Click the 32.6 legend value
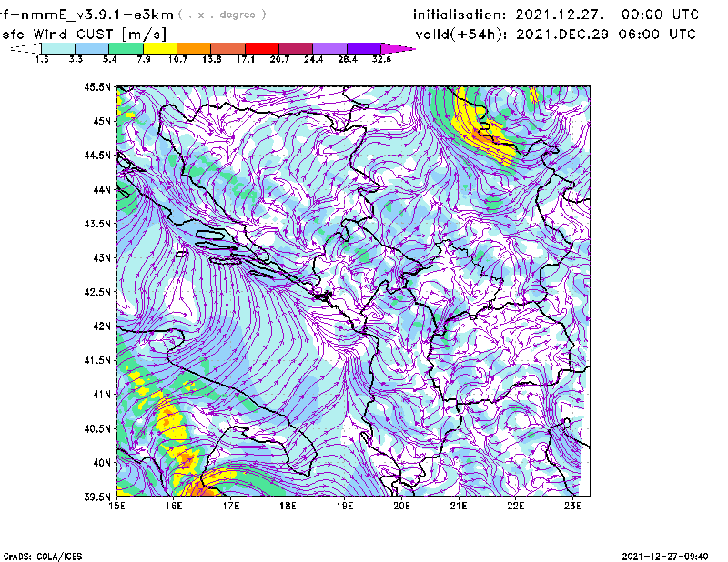The height and width of the screenshot is (562, 728). pos(381,59)
